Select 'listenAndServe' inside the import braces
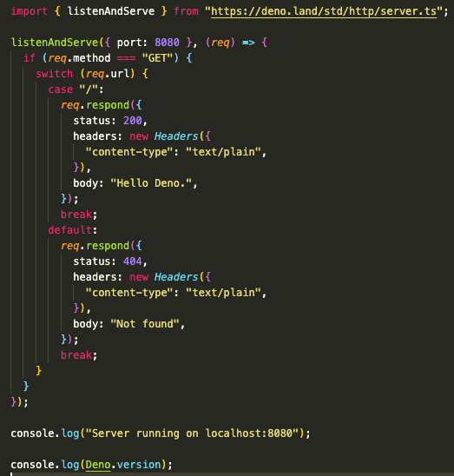Viewport: 454px width, 476px height. tap(111, 11)
